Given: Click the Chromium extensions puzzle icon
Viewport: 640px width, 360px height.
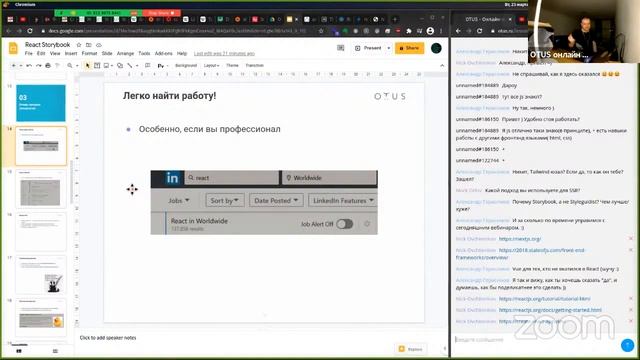Looking at the screenshot, I should (x=409, y=31).
